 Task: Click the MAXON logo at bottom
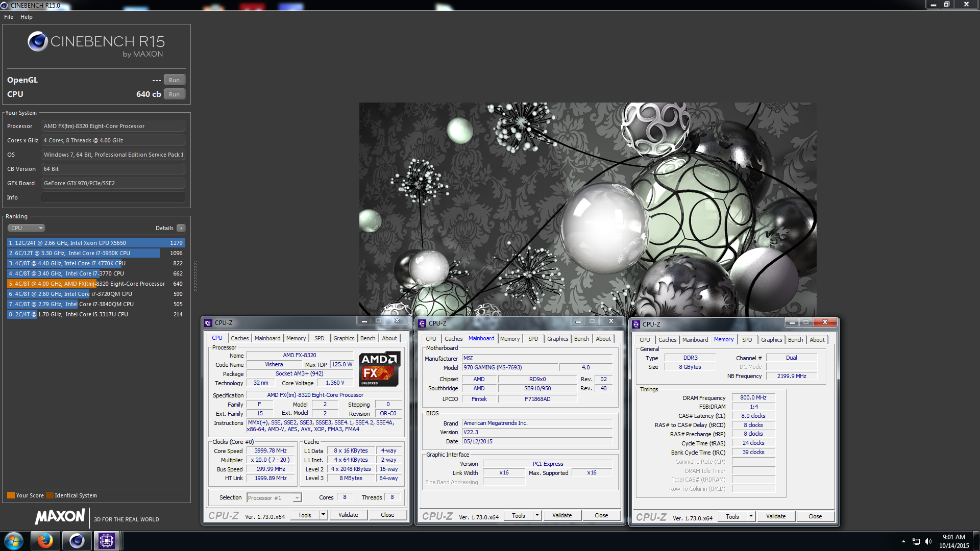coord(60,517)
